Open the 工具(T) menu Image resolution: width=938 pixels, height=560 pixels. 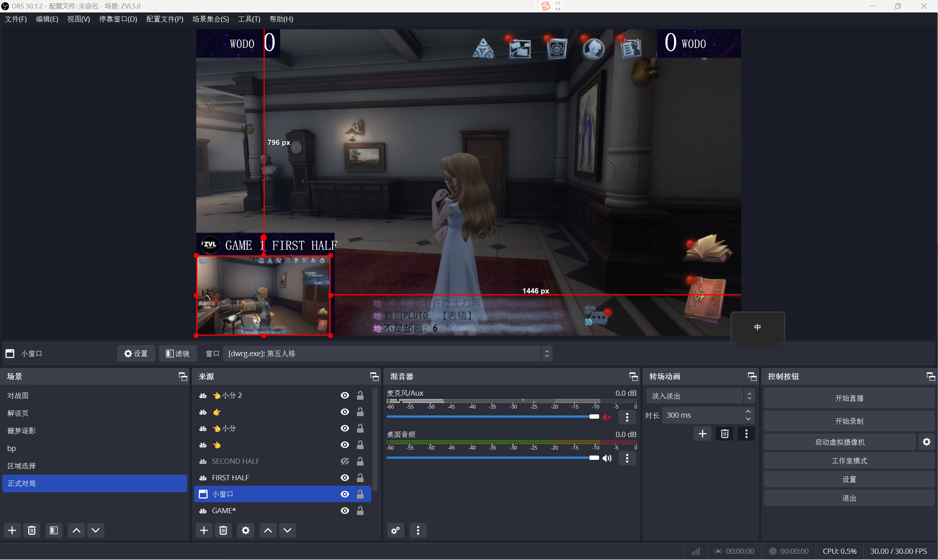pos(249,19)
